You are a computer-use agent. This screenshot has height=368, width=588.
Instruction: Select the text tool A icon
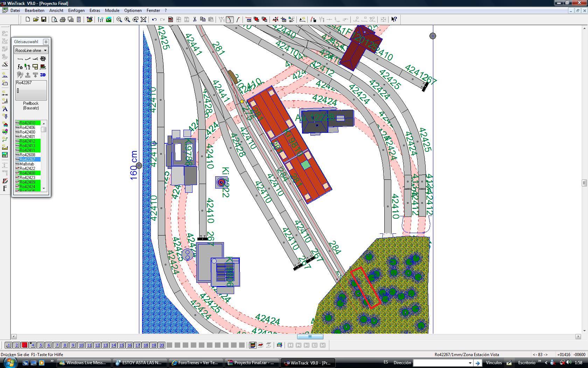point(5,109)
